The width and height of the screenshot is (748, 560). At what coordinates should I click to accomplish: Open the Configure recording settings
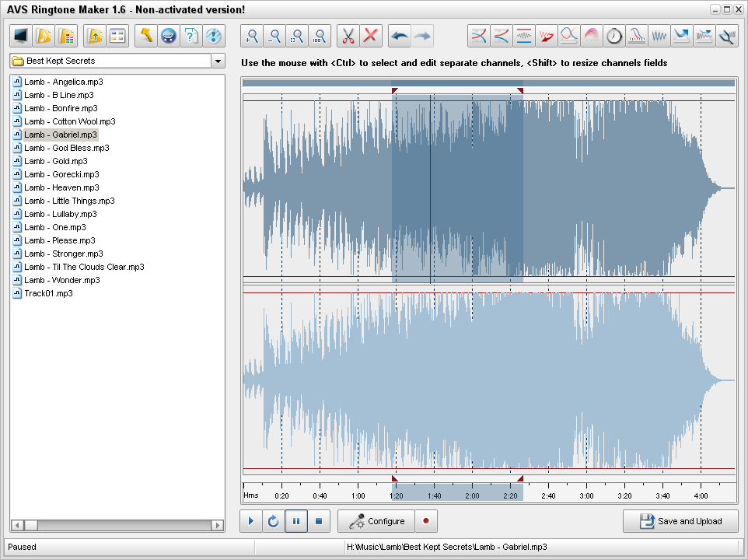(x=376, y=521)
